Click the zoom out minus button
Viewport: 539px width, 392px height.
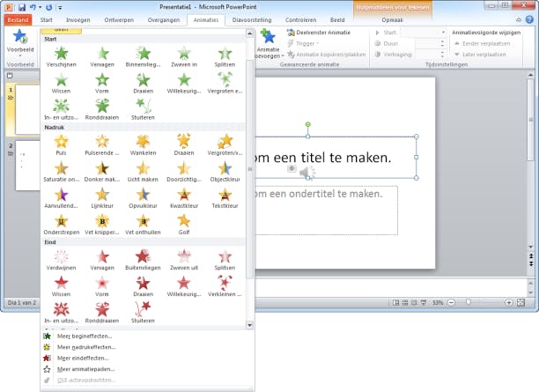(x=451, y=303)
